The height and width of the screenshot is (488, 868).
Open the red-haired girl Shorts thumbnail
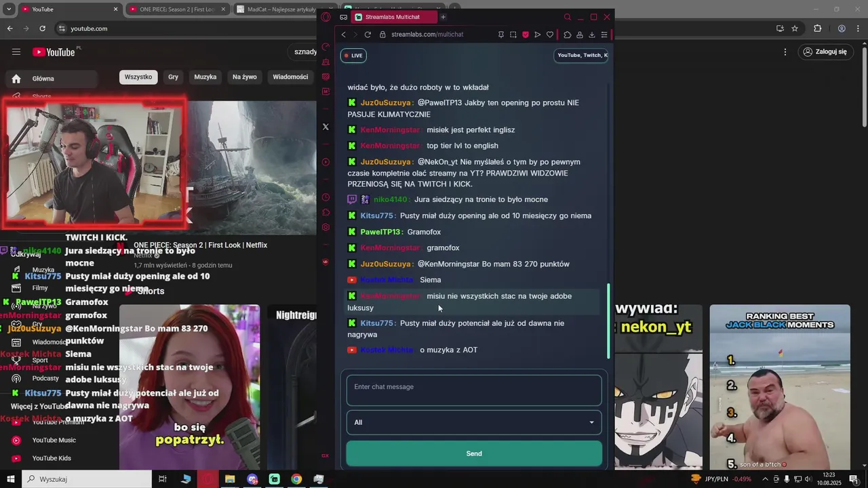pyautogui.click(x=189, y=387)
